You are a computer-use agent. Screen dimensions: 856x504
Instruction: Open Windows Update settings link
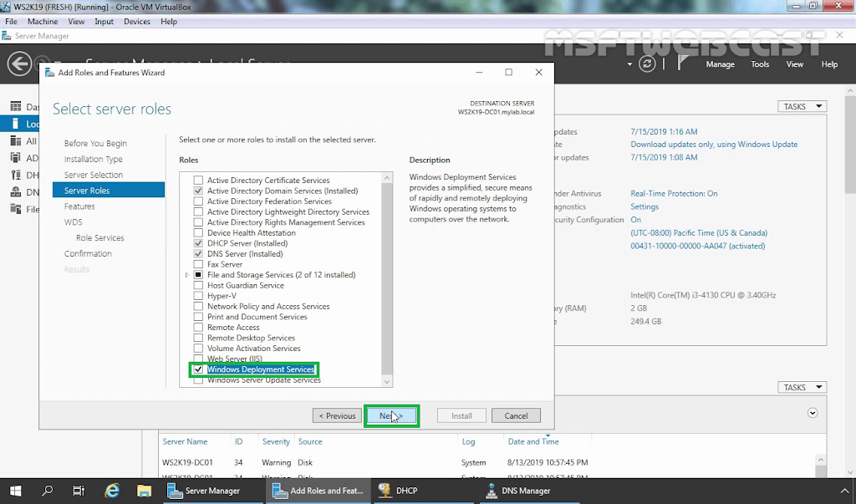(x=714, y=144)
